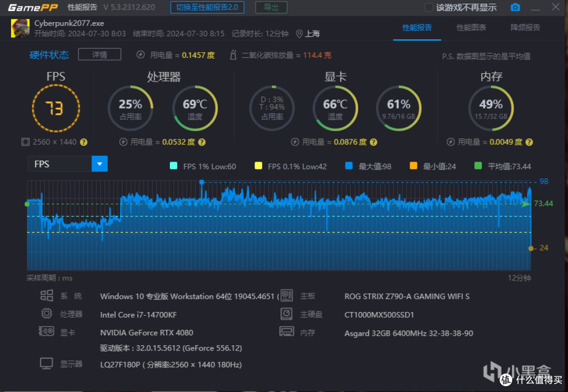The width and height of the screenshot is (568, 392).
Task: Click the CPU 25% usage gauge
Action: click(130, 108)
